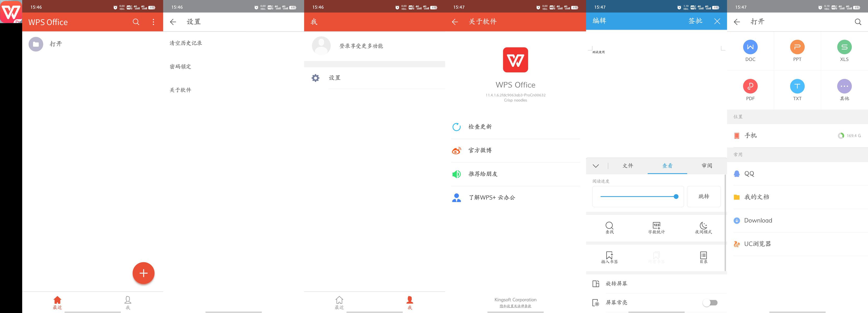Tap search icon on the 打开 screen
Screen dimensions: 868x313
pyautogui.click(x=858, y=22)
